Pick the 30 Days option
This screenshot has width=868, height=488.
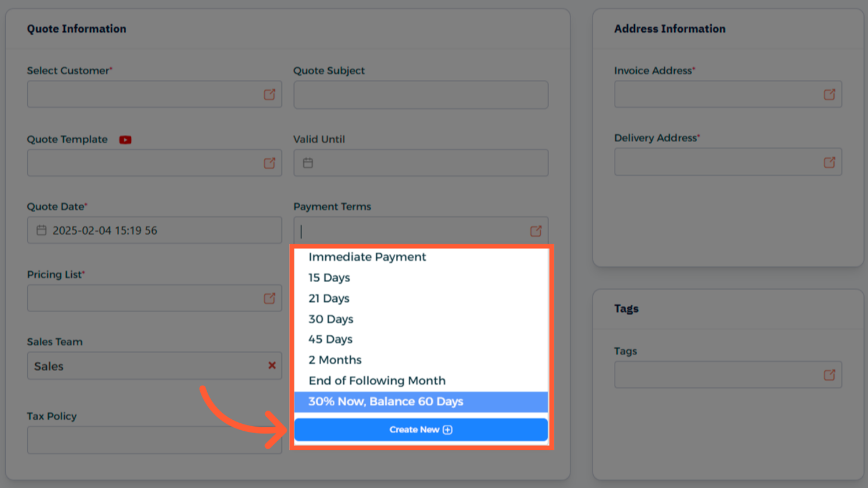330,319
